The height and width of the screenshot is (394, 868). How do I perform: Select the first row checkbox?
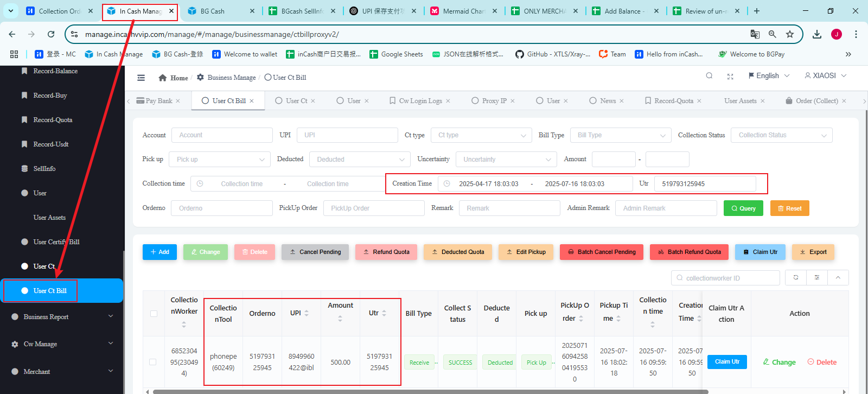tap(153, 362)
